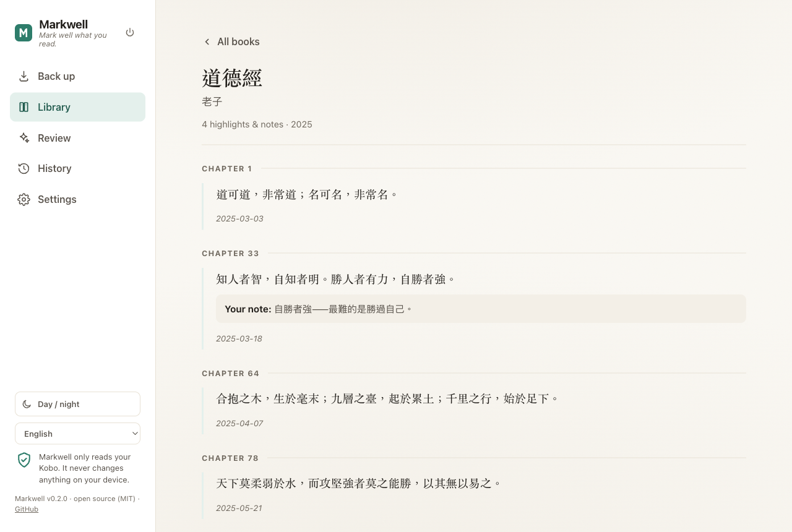This screenshot has width=792, height=532.
Task: Click the text 4 highlights & notes · 2025
Action: click(x=257, y=124)
